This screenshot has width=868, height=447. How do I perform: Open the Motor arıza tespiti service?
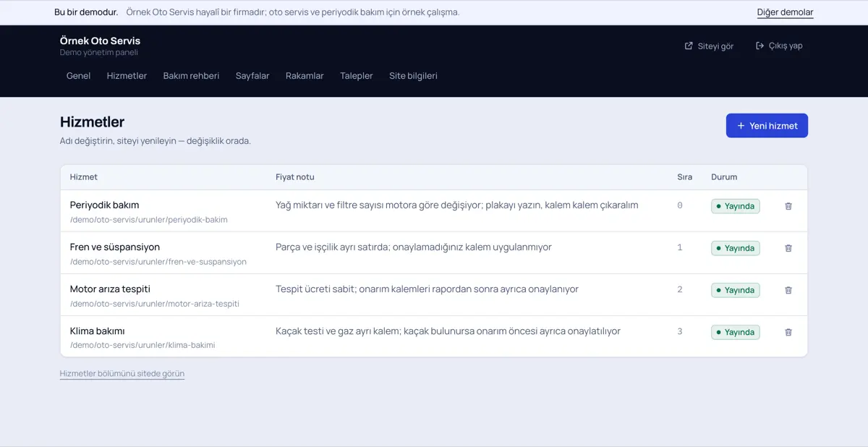point(110,289)
